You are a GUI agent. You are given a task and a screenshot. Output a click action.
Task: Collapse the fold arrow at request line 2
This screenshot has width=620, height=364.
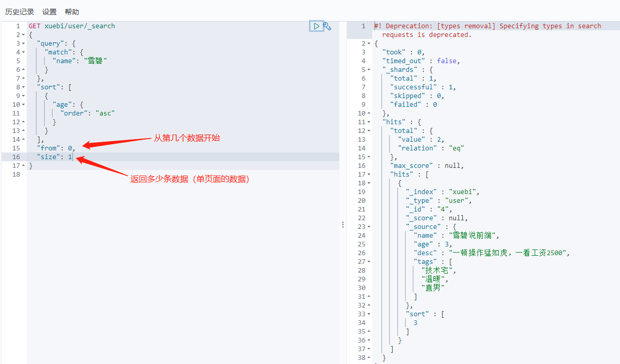pos(24,35)
